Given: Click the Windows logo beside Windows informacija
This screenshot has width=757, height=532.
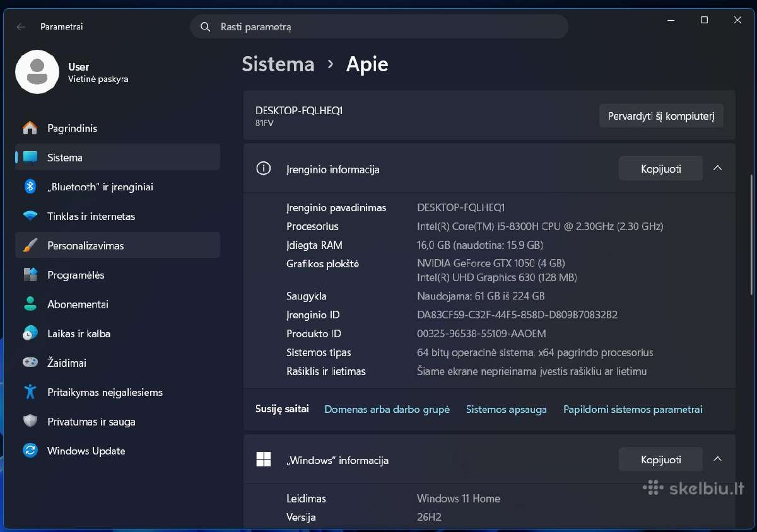Looking at the screenshot, I should coord(263,460).
